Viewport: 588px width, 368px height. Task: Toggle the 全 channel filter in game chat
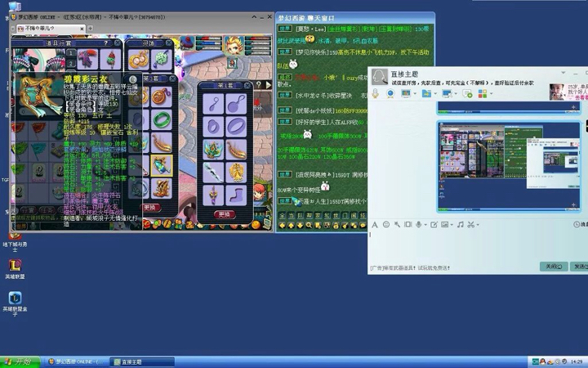pyautogui.click(x=282, y=216)
